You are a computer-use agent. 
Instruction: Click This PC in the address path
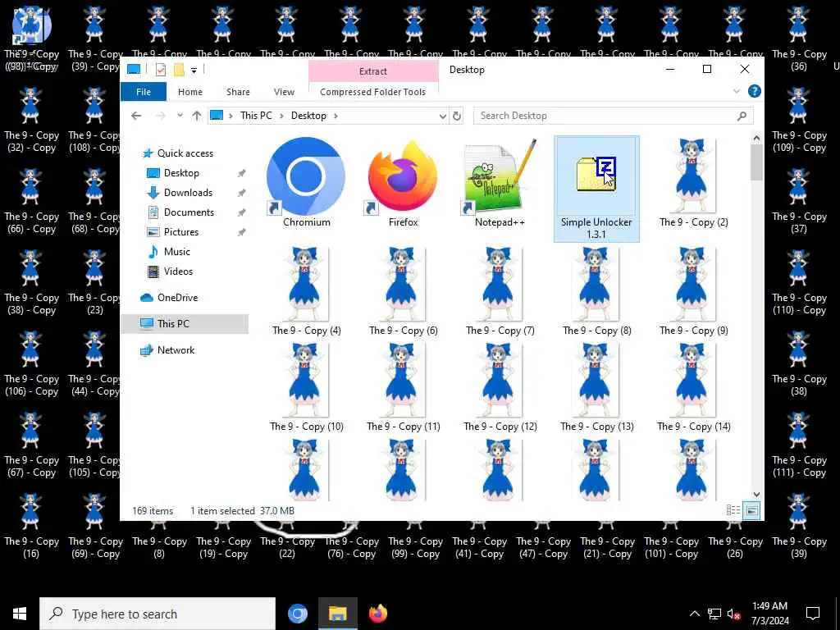coord(256,116)
